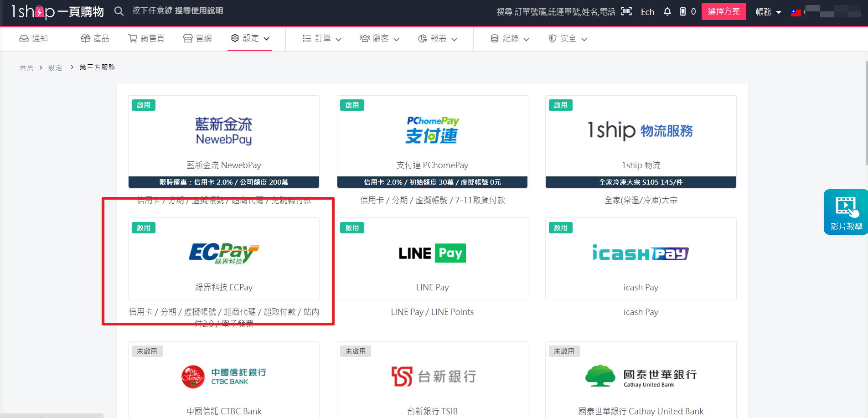Open the 通知 tab

click(33, 38)
